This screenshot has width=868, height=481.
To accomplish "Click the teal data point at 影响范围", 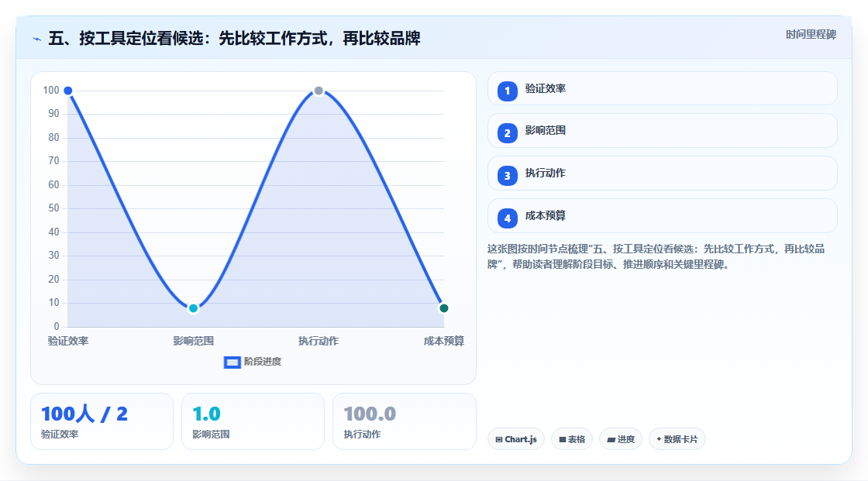I will click(x=193, y=308).
